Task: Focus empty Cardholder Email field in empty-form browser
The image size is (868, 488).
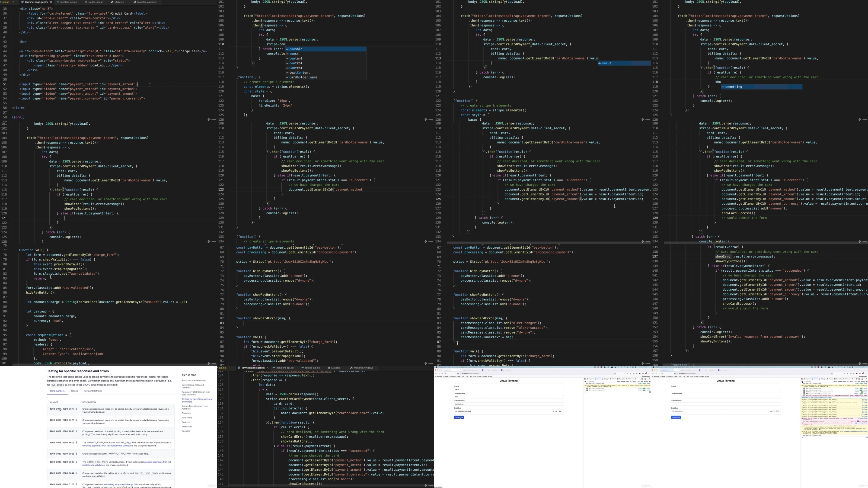Action: [x=726, y=404]
